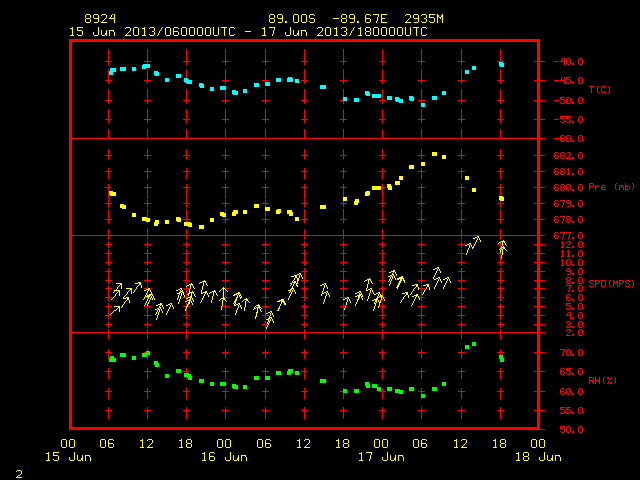Click the 89.00S latitude text
The height and width of the screenshot is (480, 640).
pyautogui.click(x=292, y=19)
